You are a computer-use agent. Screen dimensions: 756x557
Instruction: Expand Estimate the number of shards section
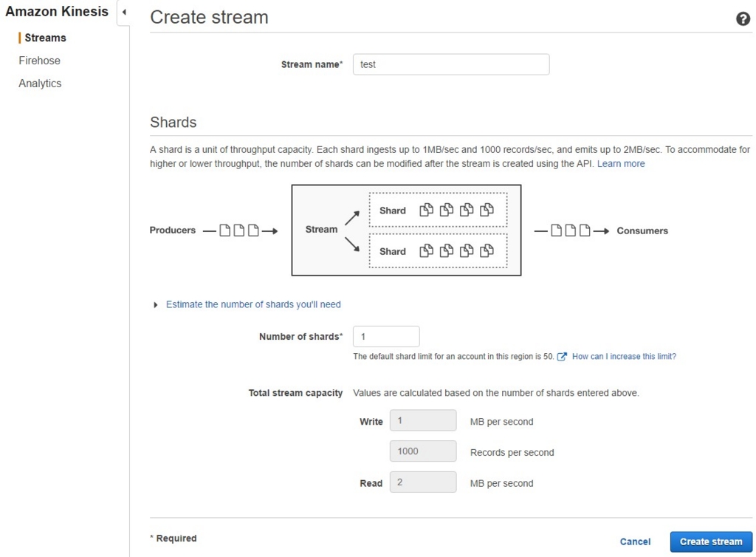tap(155, 305)
